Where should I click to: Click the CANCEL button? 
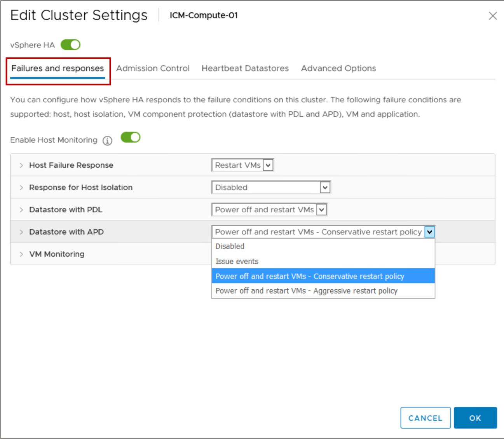pos(426,418)
